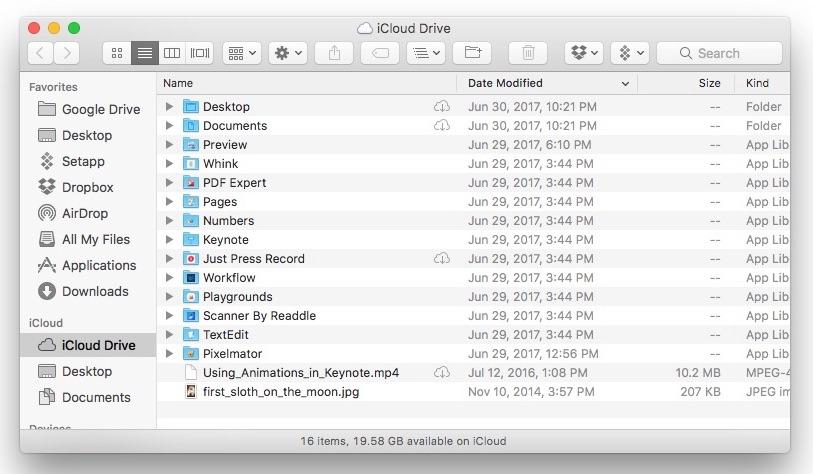
Task: Click the Edit Tags toolbar button
Action: (x=380, y=53)
